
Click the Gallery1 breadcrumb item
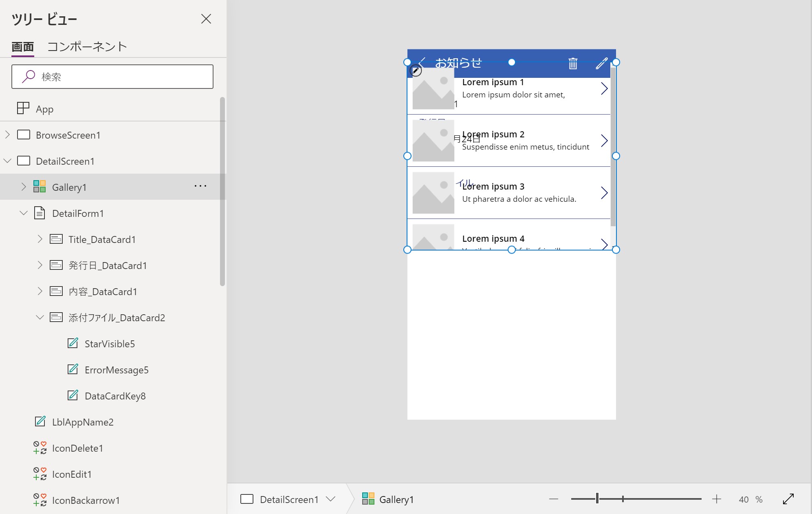(388, 499)
